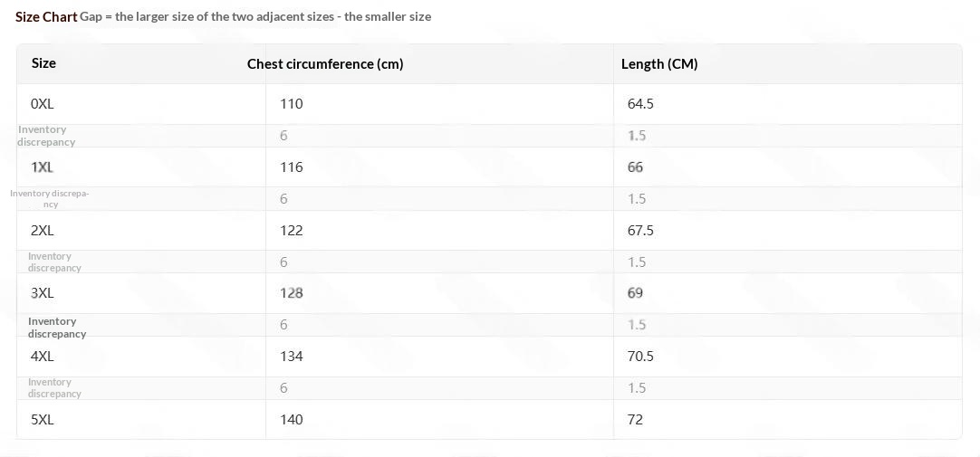Select the 1XL size row label
The image size is (980, 457).
[x=43, y=167]
